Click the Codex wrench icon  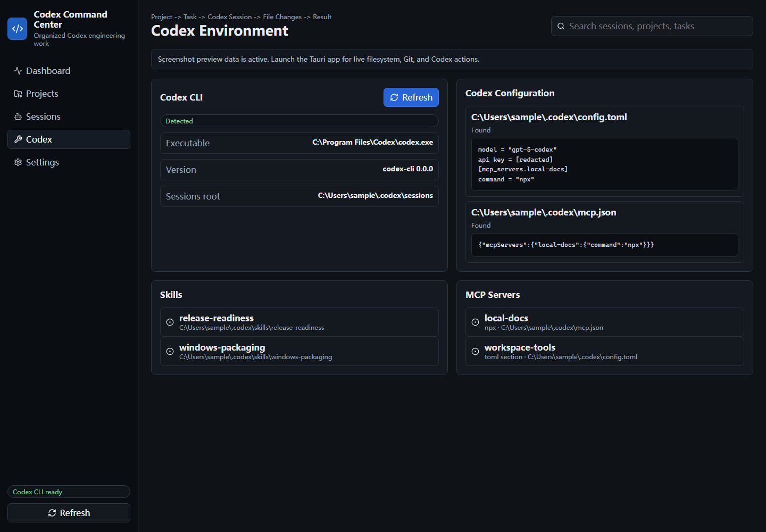[x=18, y=139]
